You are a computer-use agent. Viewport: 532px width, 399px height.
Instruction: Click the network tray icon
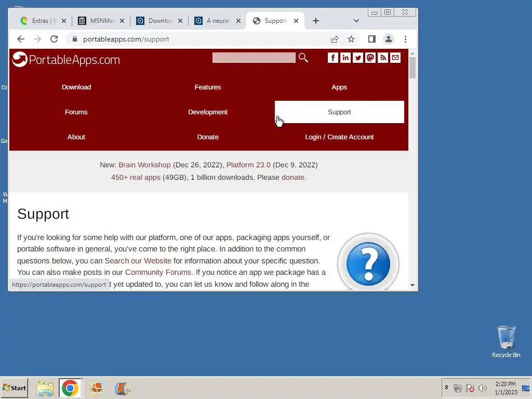click(x=458, y=388)
